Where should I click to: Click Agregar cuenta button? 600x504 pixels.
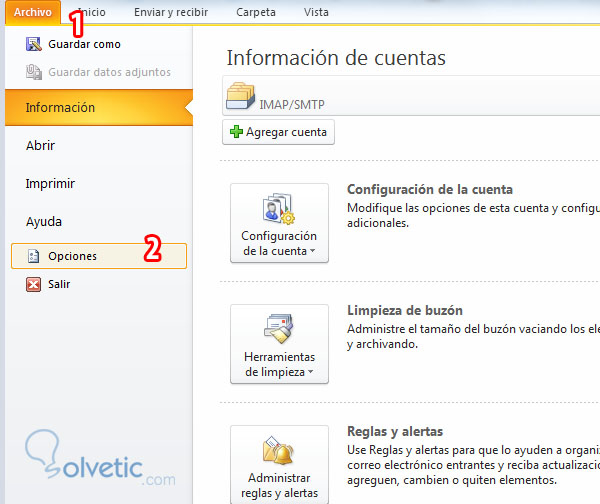tap(278, 132)
